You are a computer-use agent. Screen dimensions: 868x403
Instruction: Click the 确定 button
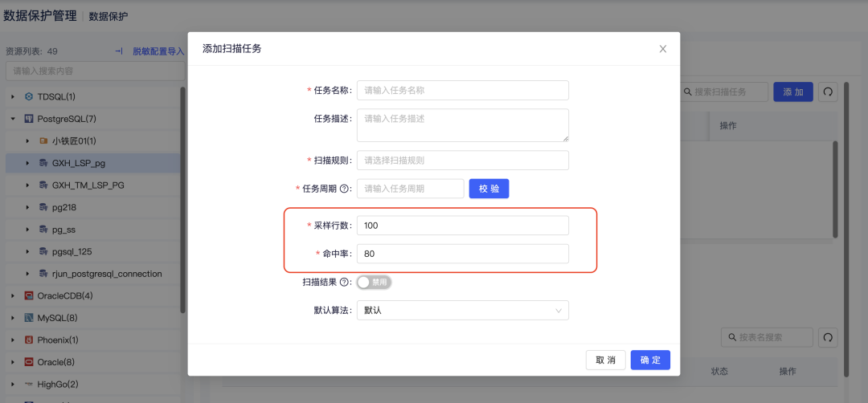pyautogui.click(x=650, y=360)
